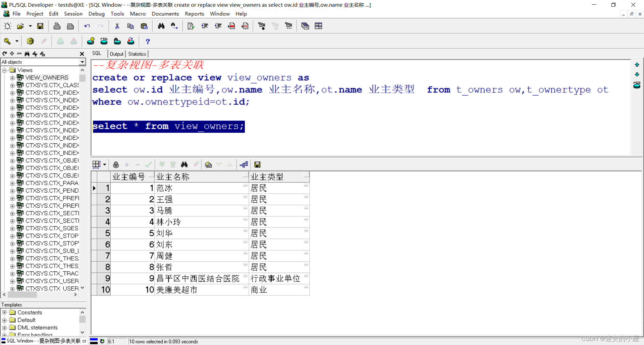644x345 pixels.
Task: Expand the DML statements templates folder
Action: (x=5, y=328)
